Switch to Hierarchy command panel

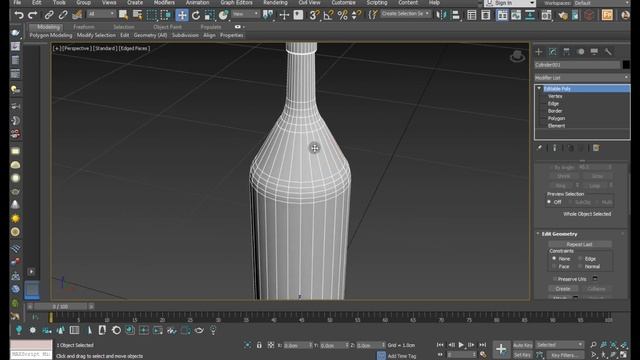pyautogui.click(x=567, y=52)
